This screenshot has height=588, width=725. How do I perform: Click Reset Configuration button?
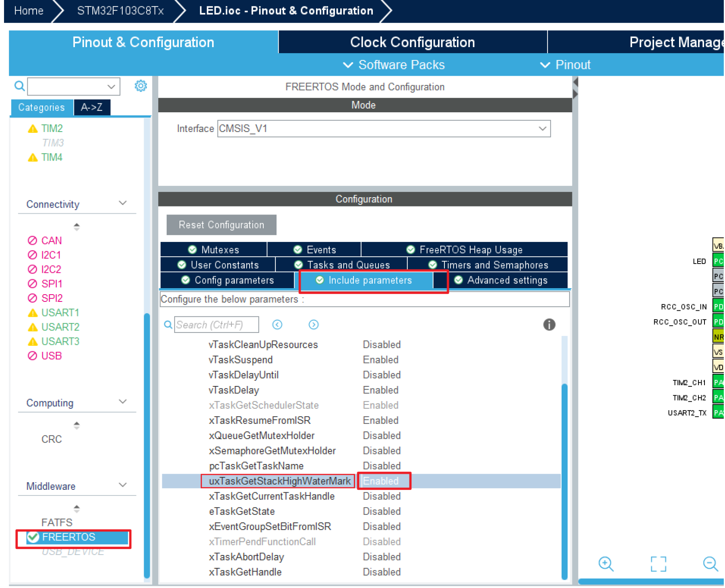click(x=221, y=225)
